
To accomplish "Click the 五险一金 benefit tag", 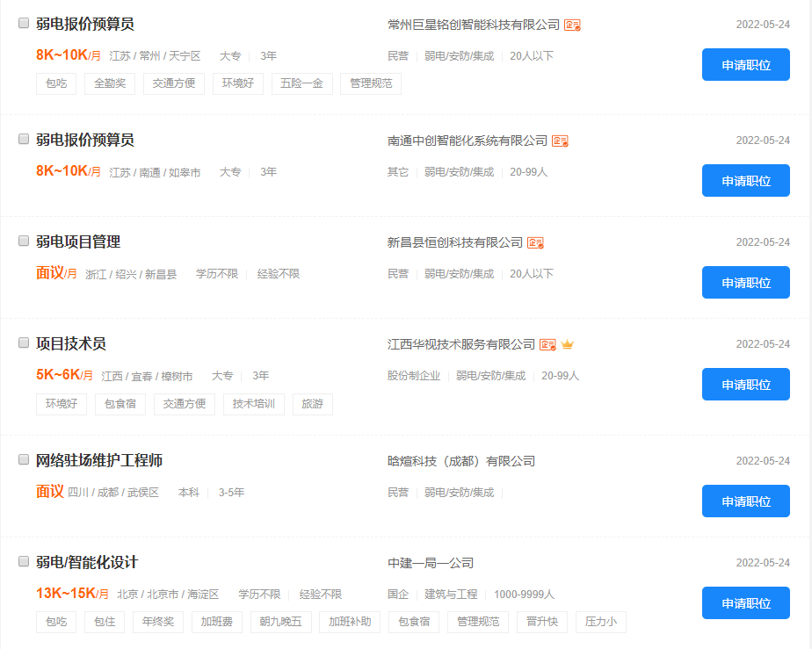I will pyautogui.click(x=302, y=84).
